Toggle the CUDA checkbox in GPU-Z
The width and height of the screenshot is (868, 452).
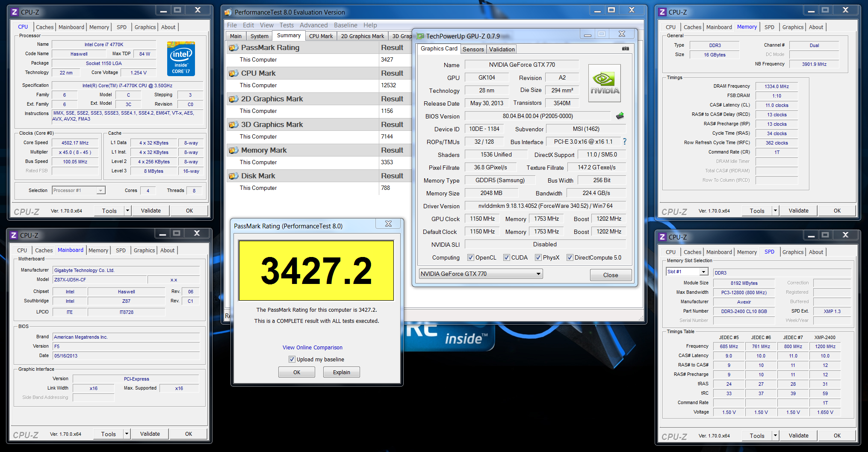[x=507, y=257]
